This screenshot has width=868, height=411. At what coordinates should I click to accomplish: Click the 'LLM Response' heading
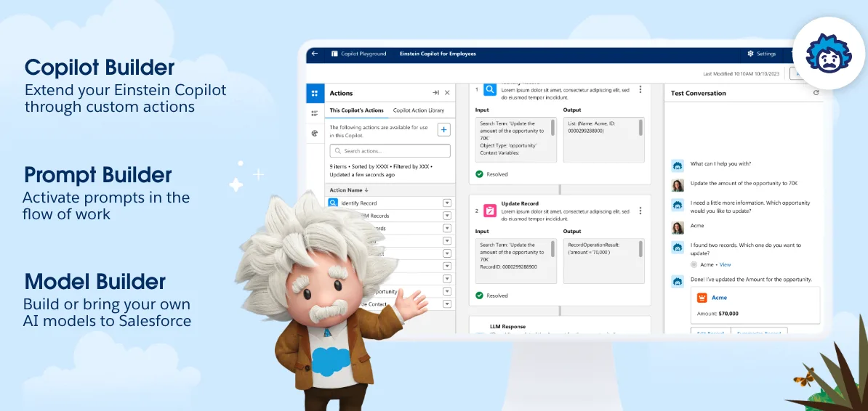click(507, 326)
